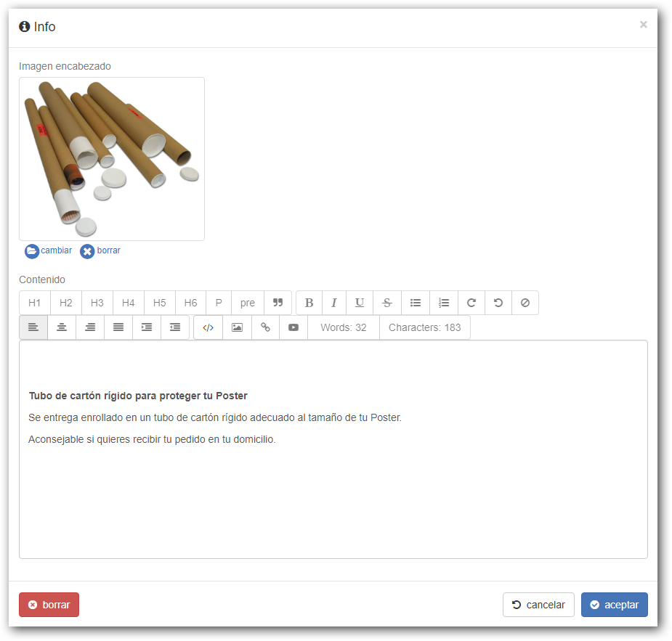Click the 'Contenido' label
672x641 pixels.
pos(42,279)
